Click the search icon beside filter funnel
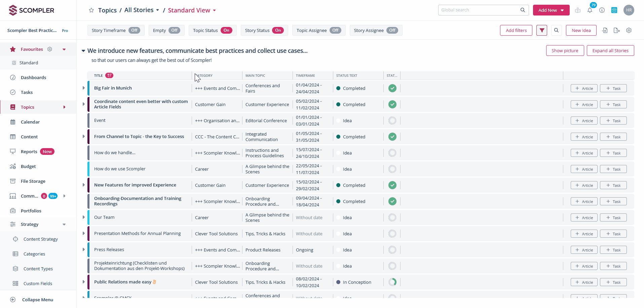Screen dimensions: 644x308 [557, 30]
